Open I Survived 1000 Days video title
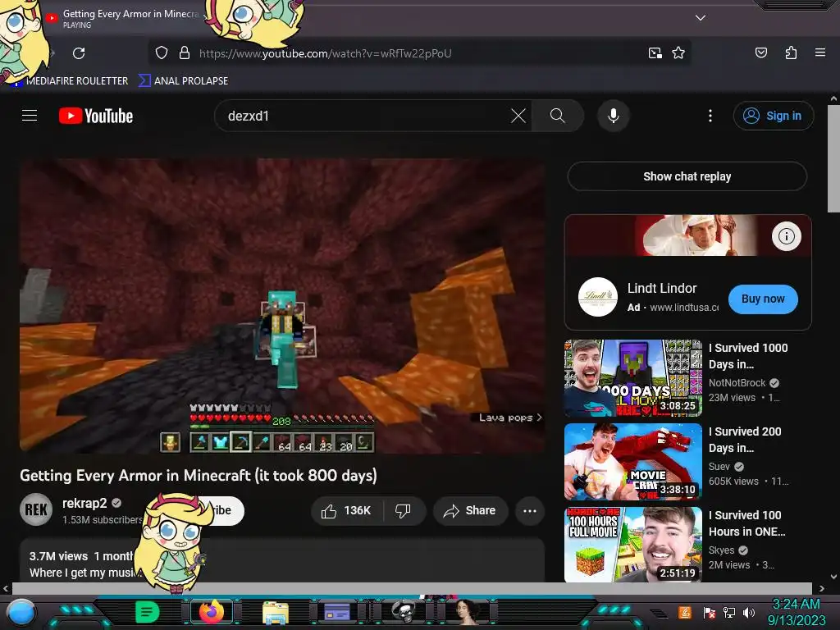 click(x=748, y=356)
